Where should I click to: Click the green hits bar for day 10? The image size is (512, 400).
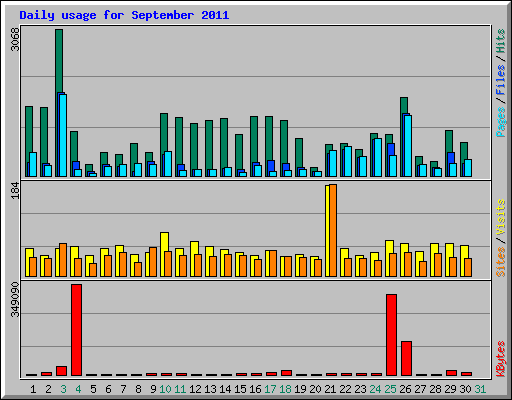[164, 132]
